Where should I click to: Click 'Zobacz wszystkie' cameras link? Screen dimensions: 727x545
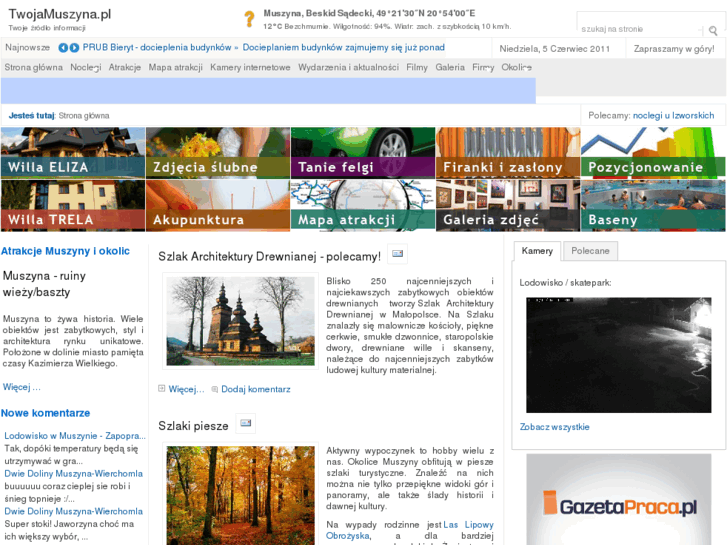pyautogui.click(x=555, y=427)
